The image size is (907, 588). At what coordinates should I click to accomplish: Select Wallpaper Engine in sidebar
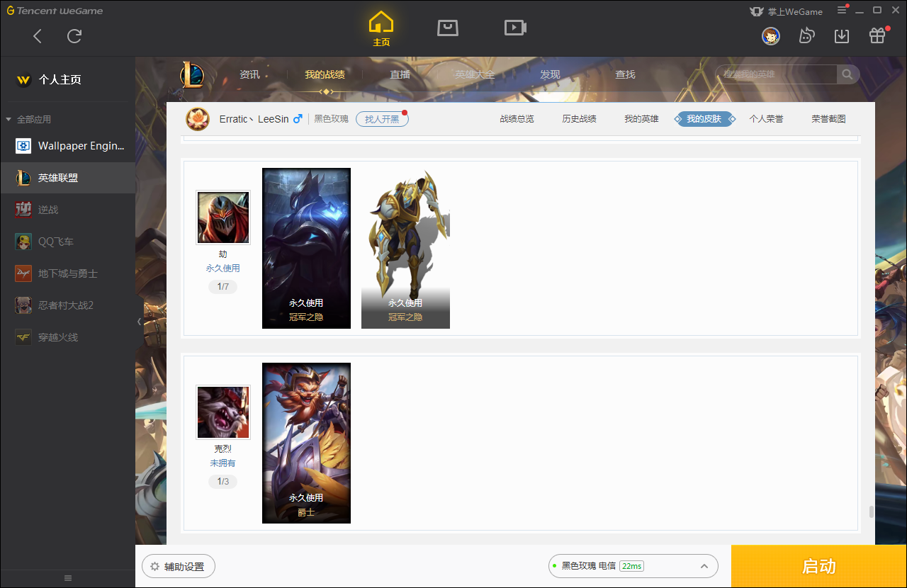pos(67,146)
